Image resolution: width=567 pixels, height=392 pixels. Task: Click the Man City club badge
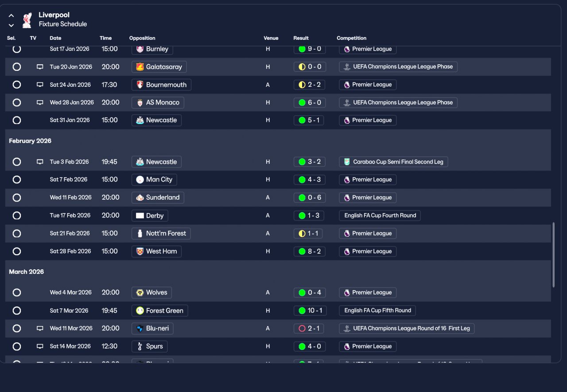tap(140, 179)
